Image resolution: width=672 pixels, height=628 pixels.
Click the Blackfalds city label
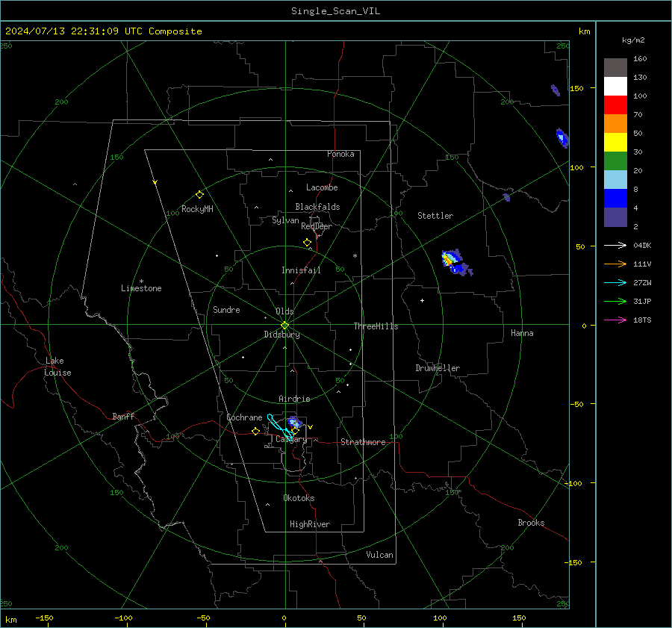[317, 207]
